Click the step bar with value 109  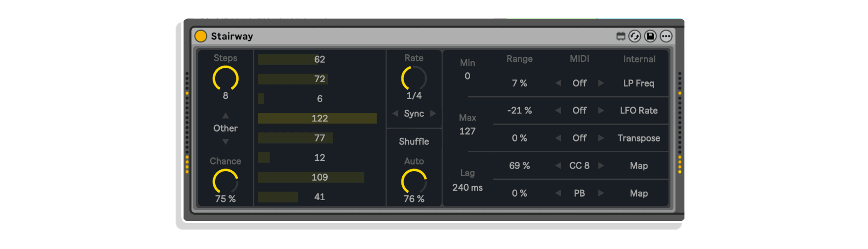point(320,177)
